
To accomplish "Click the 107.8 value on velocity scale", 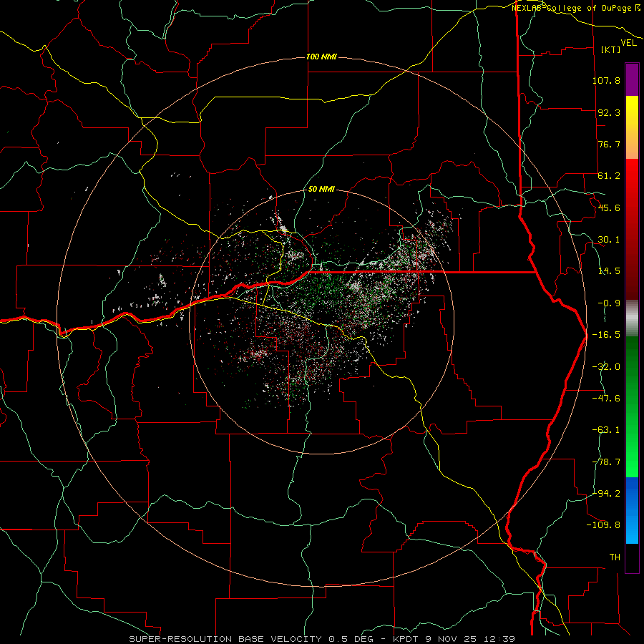I will point(606,80).
